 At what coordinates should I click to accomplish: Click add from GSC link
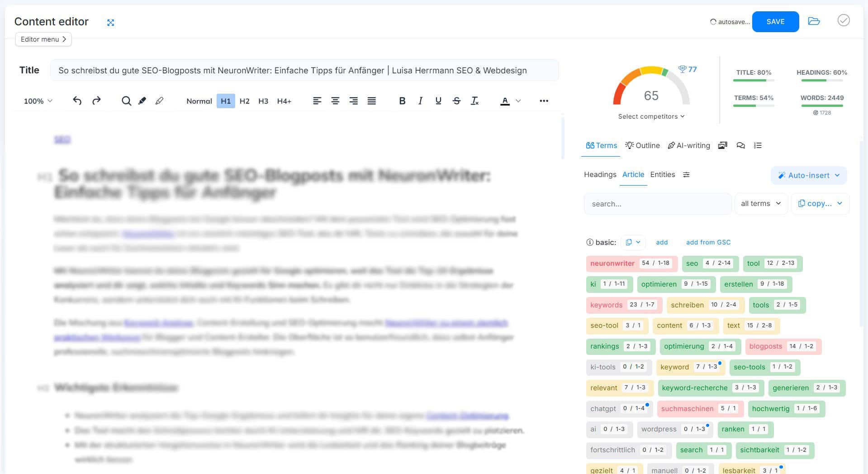click(708, 242)
